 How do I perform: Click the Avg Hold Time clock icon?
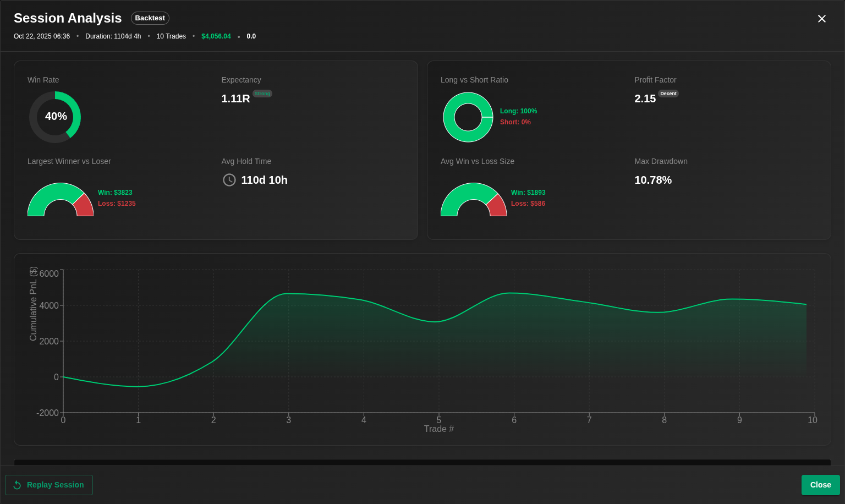click(x=229, y=180)
